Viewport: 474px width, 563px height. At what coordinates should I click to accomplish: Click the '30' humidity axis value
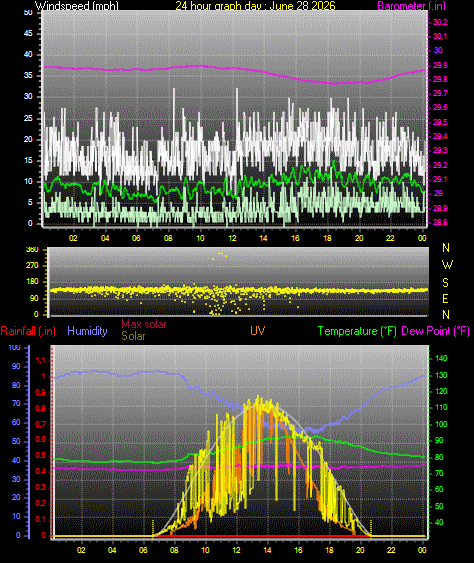(16, 479)
